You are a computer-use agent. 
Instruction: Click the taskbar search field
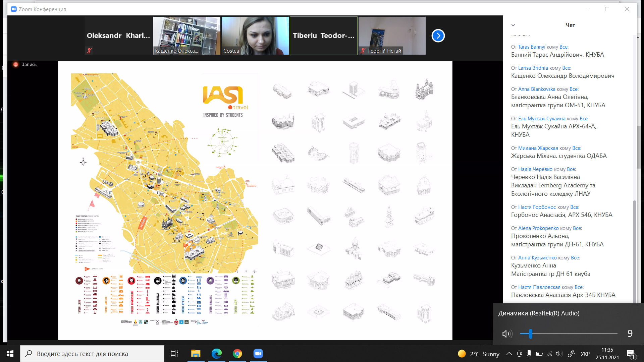(92, 354)
